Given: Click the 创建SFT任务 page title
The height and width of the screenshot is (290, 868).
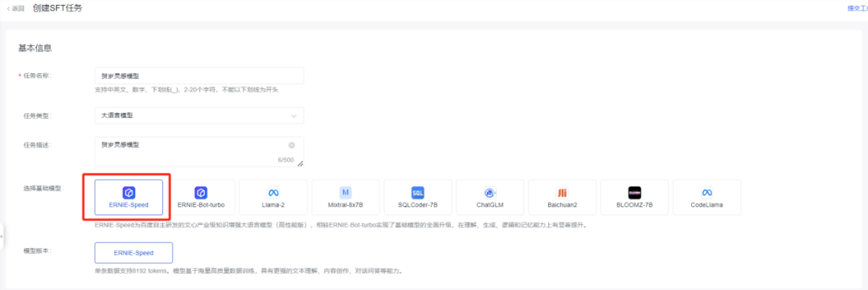Looking at the screenshot, I should point(58,8).
